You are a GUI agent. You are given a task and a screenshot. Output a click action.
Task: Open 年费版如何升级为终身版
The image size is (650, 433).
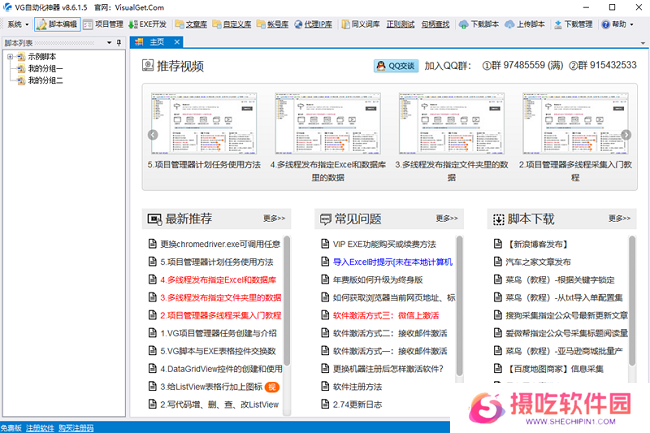click(x=378, y=280)
